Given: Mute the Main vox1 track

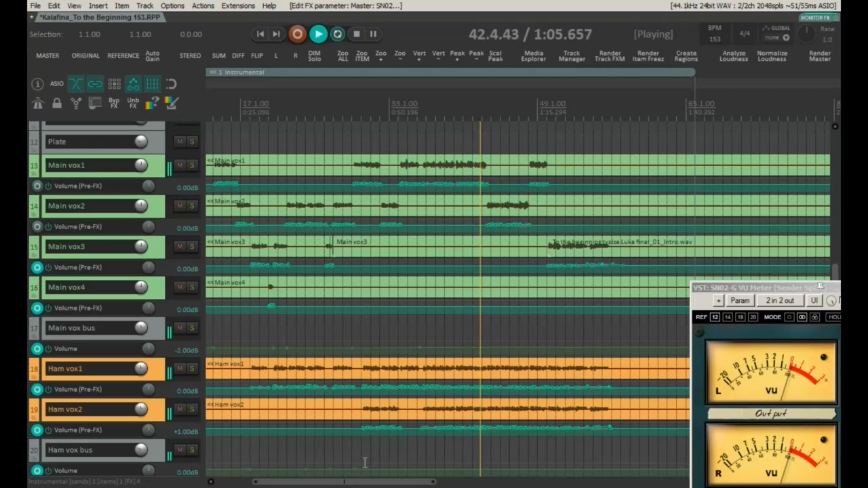Looking at the screenshot, I should click(180, 165).
